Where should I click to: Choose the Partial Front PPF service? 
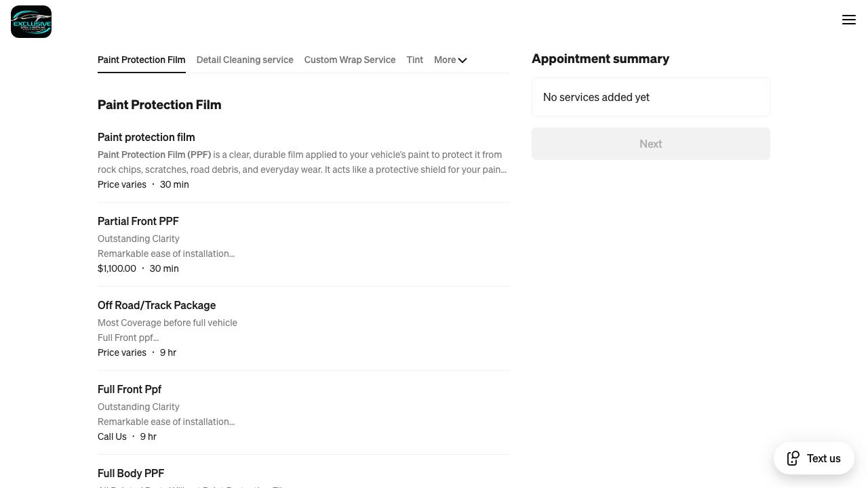pos(138,221)
